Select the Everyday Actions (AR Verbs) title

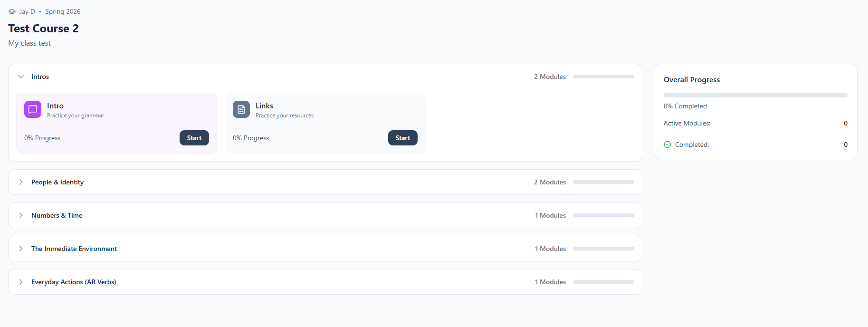click(74, 282)
